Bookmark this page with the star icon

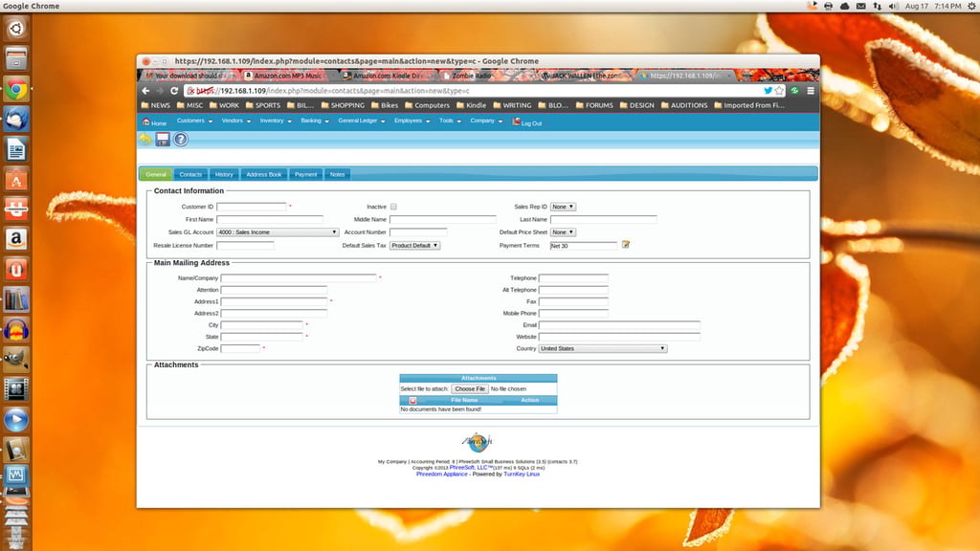point(779,91)
